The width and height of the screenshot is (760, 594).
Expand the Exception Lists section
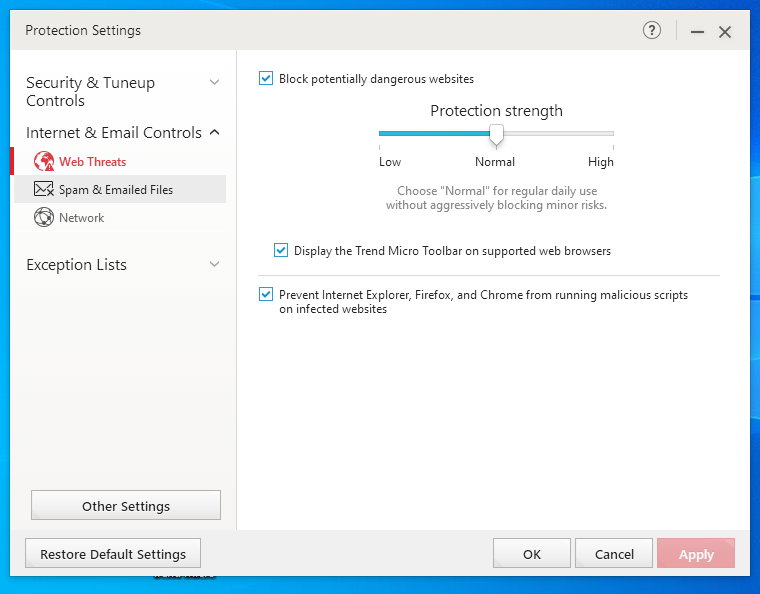coord(214,264)
